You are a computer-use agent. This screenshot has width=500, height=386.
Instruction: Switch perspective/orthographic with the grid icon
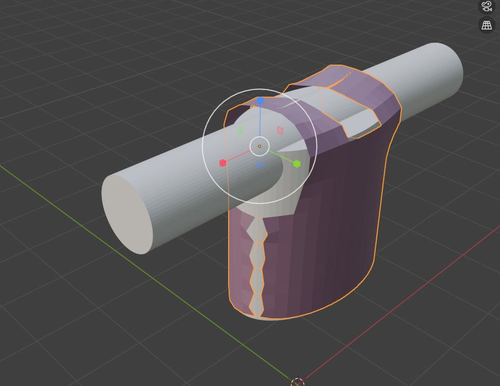487,25
